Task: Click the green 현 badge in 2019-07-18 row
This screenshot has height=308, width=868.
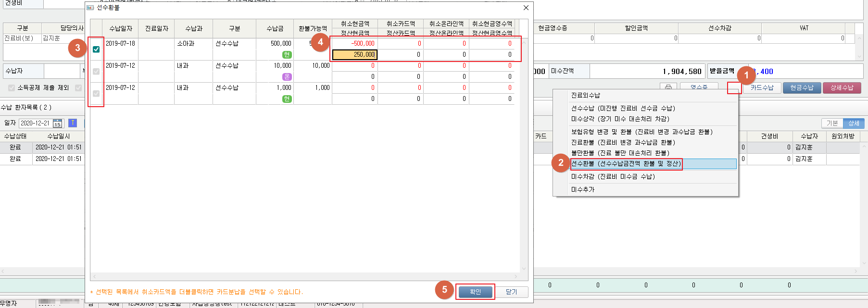Action: pos(287,55)
